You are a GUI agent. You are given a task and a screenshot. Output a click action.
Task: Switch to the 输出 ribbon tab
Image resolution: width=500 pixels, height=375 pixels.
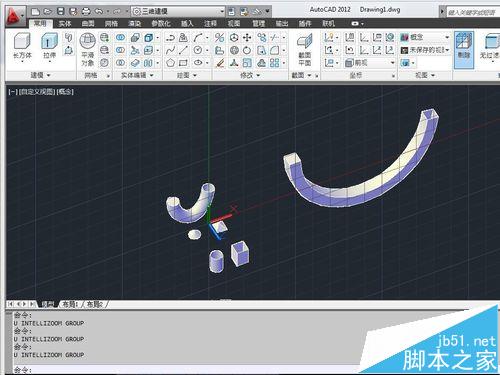click(282, 23)
